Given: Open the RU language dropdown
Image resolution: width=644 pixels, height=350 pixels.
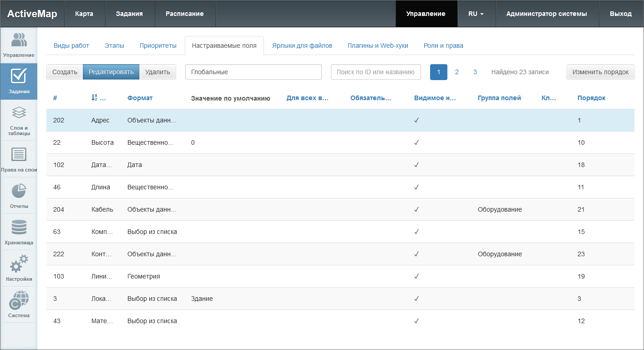Looking at the screenshot, I should click(x=476, y=14).
